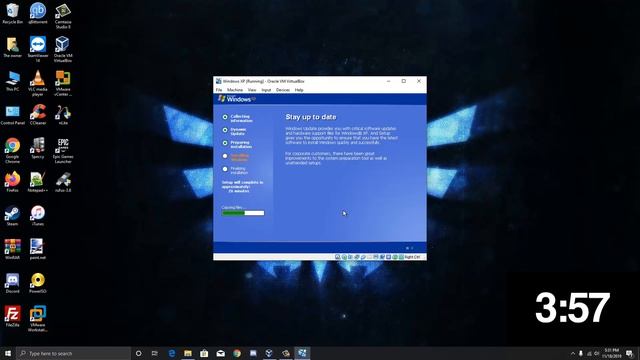Select the Speccy desktop icon
Viewport: 640px width, 360px height.
[38, 148]
